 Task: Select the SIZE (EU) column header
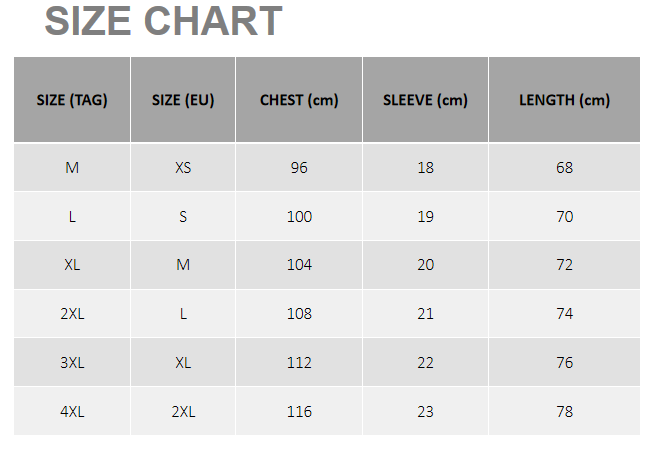183,100
